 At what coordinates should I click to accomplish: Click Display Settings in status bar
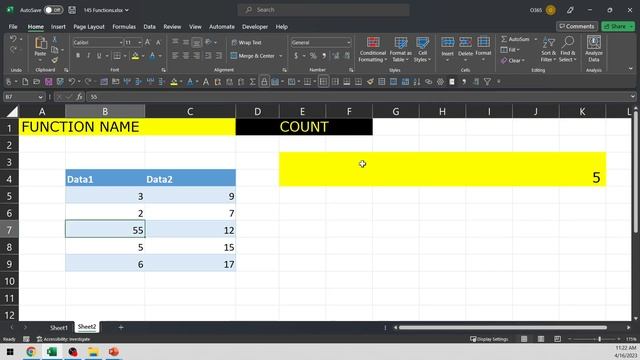click(x=489, y=339)
